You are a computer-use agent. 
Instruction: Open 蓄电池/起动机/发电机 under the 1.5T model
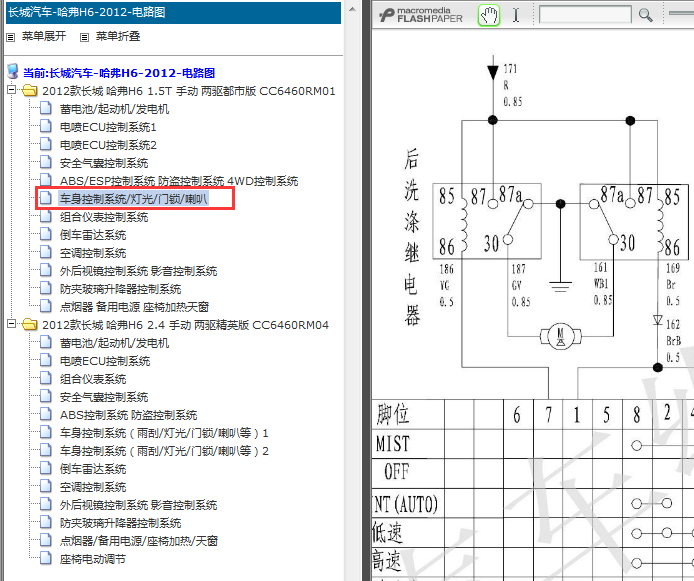[114, 109]
